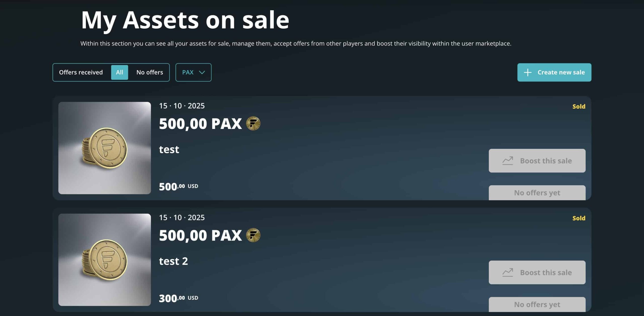Image resolution: width=644 pixels, height=316 pixels.
Task: Click the PAX coin icon in the test listing
Action: pyautogui.click(x=253, y=123)
